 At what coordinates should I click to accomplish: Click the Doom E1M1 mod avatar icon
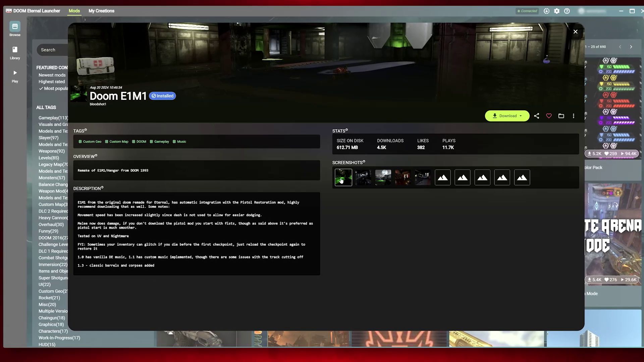point(79,94)
